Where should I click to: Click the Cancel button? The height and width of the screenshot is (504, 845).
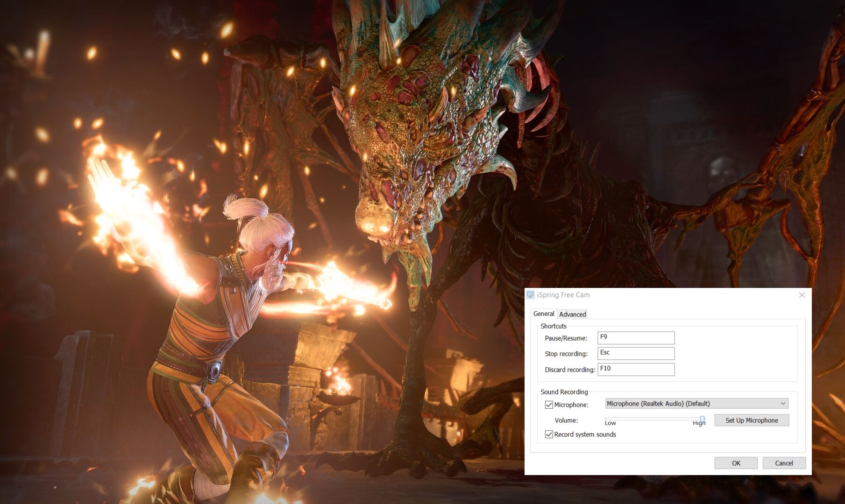784,463
